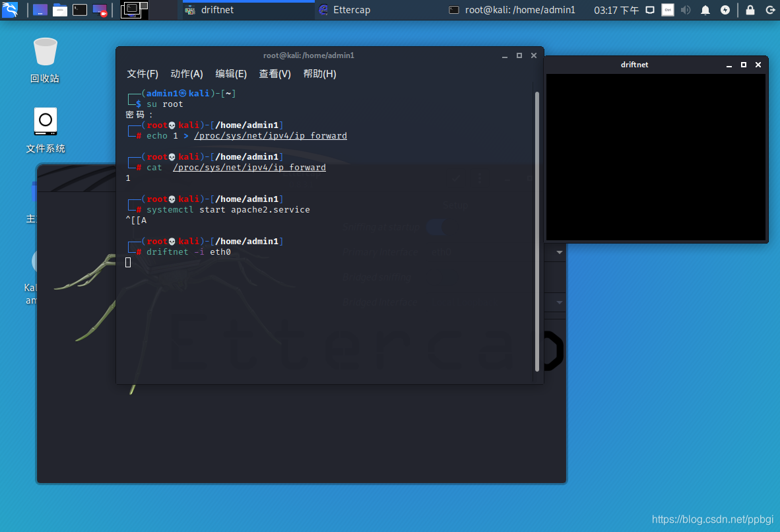Click the cat line's /proc/sys/net/ipv4/ip_forward path
Image resolution: width=780 pixels, height=532 pixels.
[249, 167]
